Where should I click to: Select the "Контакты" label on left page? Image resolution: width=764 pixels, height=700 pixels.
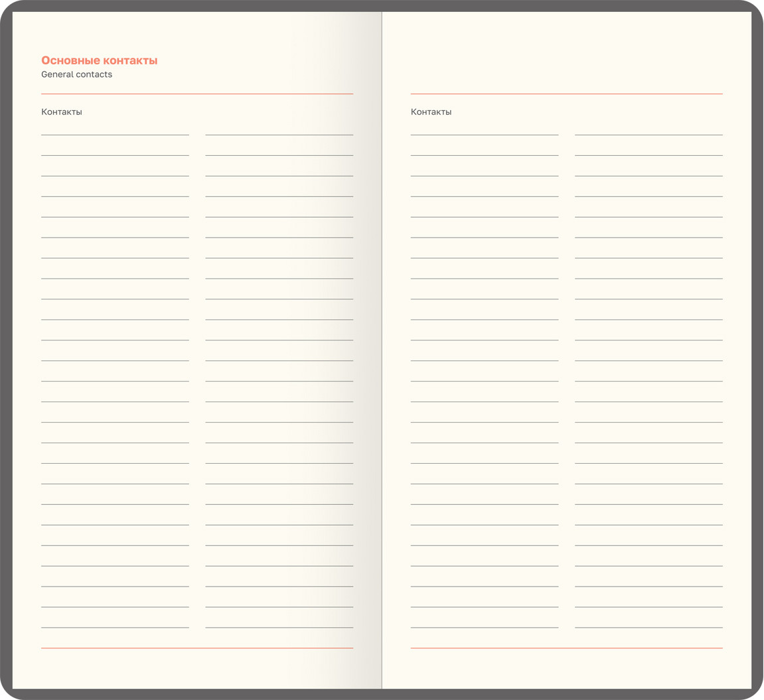click(x=62, y=112)
